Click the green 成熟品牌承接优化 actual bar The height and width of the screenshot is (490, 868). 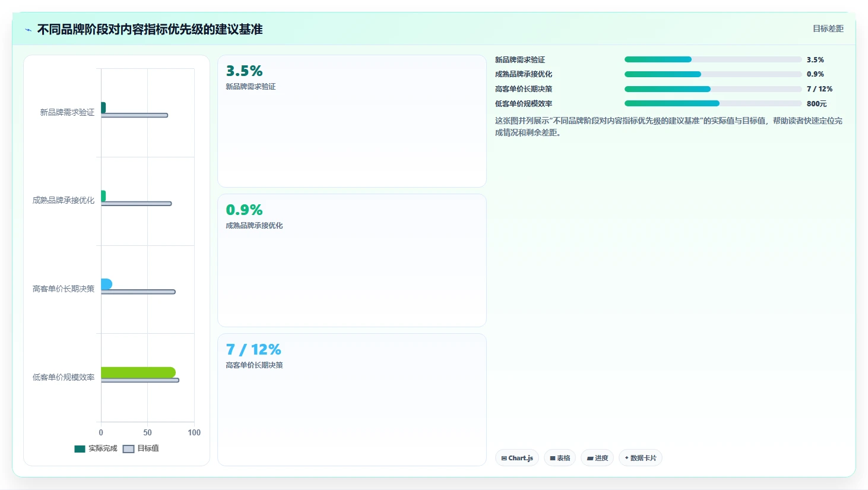click(103, 196)
